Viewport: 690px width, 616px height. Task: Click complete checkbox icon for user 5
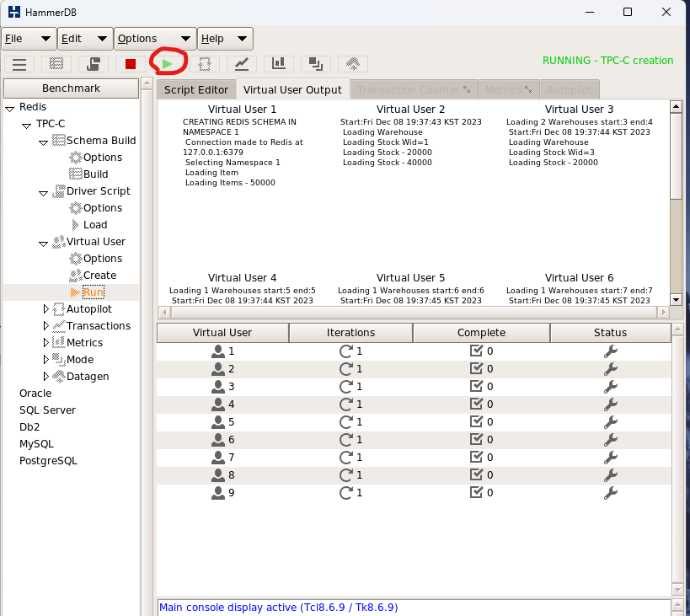coord(476,421)
